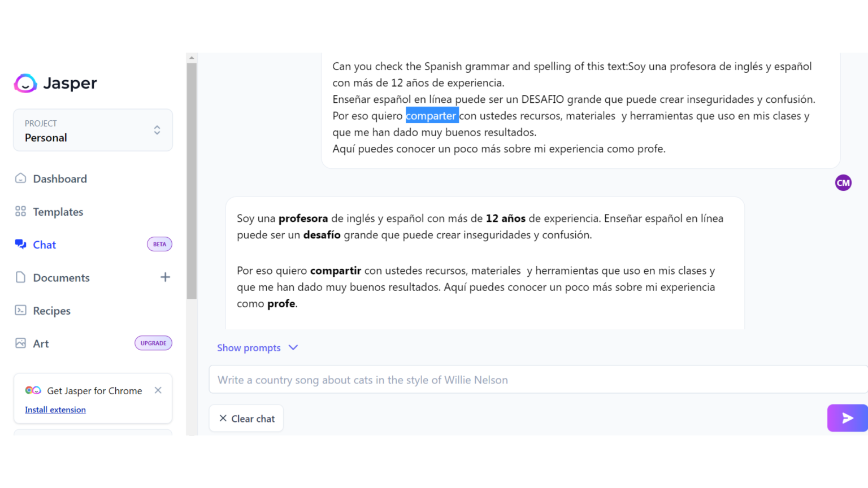Create a new document with the plus icon
This screenshot has width=868, height=488.
(x=165, y=277)
